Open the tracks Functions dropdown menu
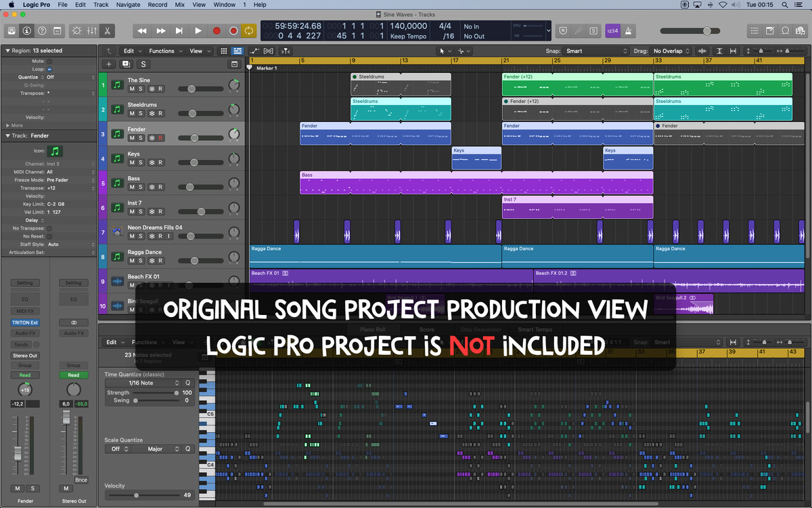 pos(165,51)
